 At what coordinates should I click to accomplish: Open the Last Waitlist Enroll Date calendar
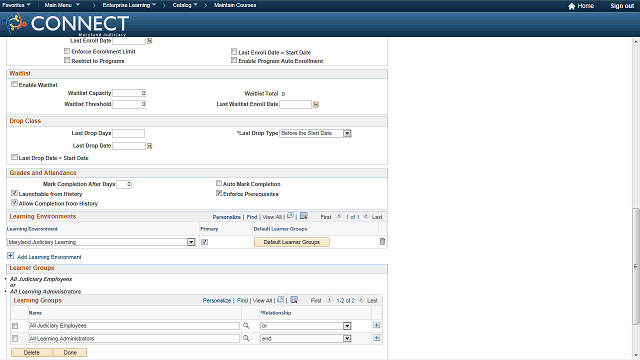coord(316,105)
